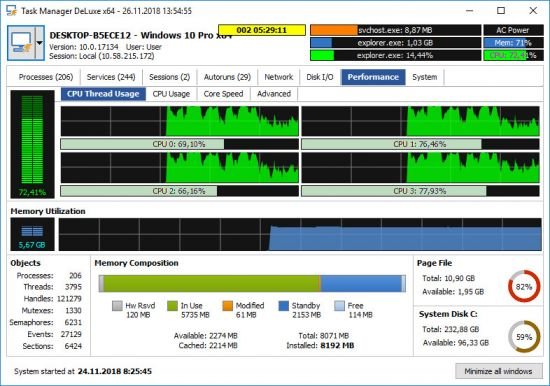This screenshot has height=386, width=550.
Task: Select the Autoruns (29) tab
Action: pos(227,77)
